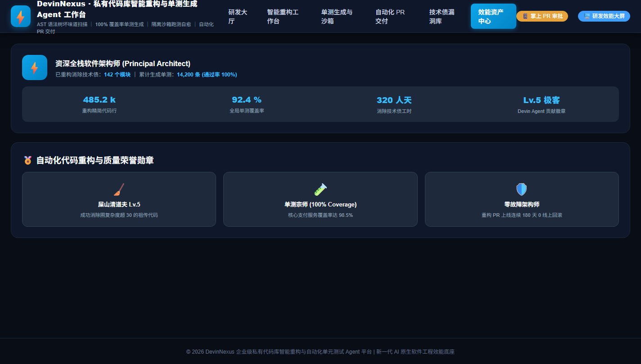Click the DevinNexus lightning logo in header
The width and height of the screenshot is (641, 364).
(21, 16)
